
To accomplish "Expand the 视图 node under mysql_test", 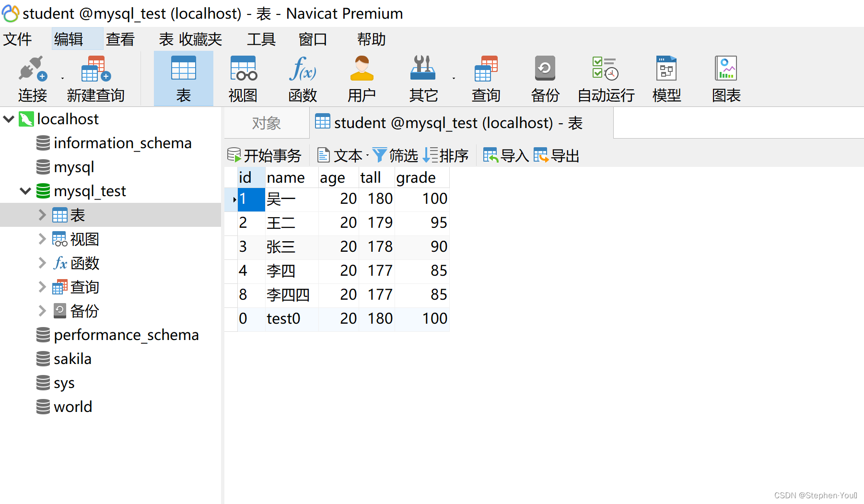I will point(42,239).
